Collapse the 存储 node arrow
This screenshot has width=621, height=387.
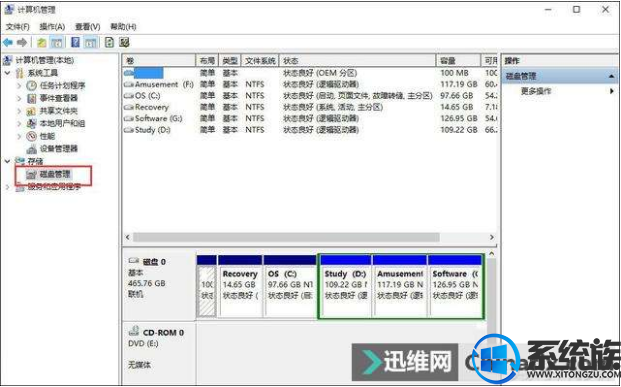8,161
